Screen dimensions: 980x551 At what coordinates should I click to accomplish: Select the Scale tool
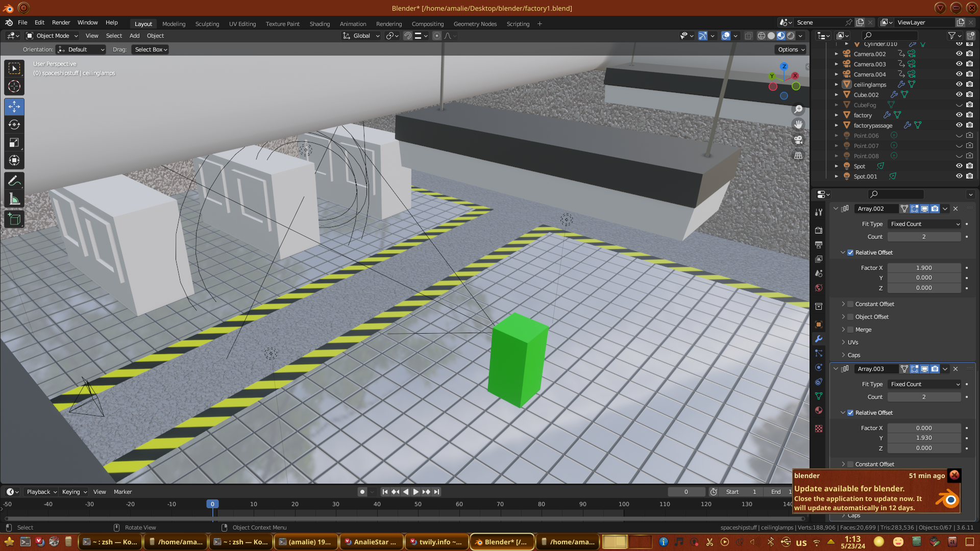(14, 143)
